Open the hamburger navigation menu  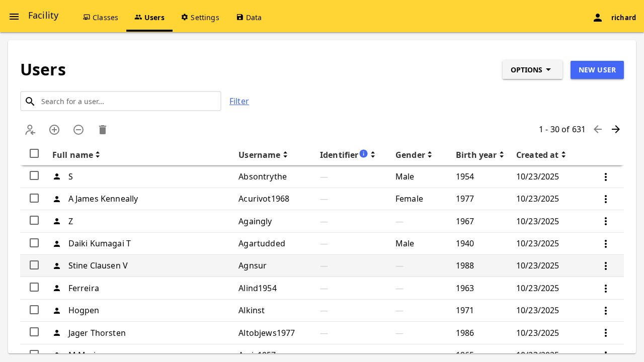coord(14,17)
